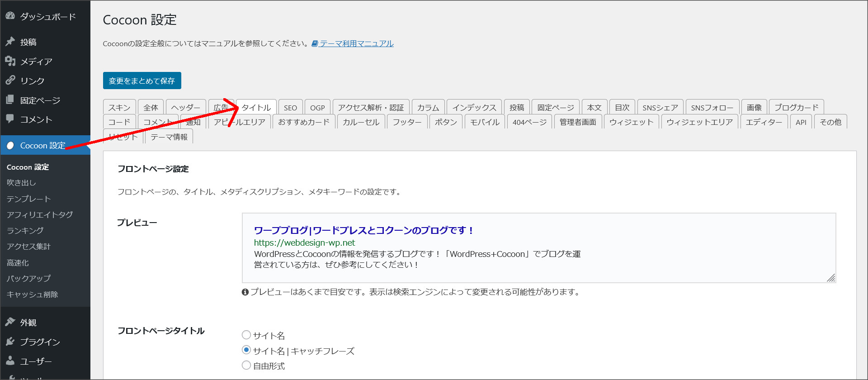Open the ブログカード tab

click(x=796, y=107)
